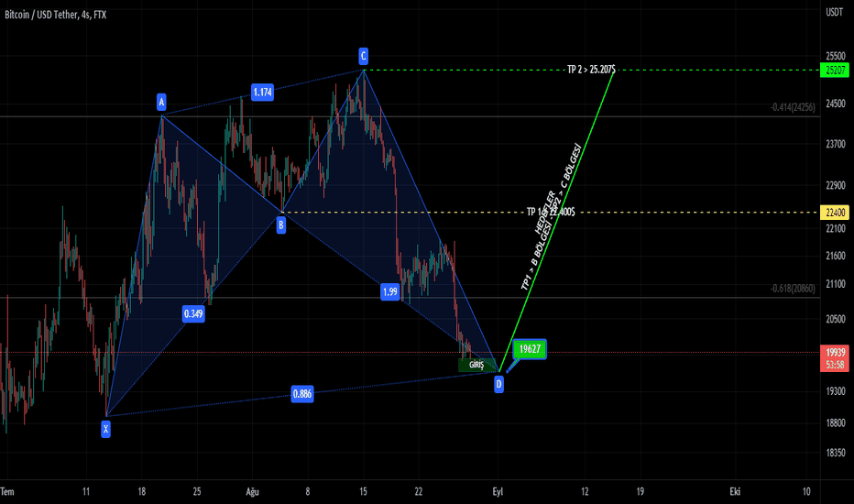Select the point D pattern label
Viewport: 854px width, 504px height.
click(x=498, y=384)
